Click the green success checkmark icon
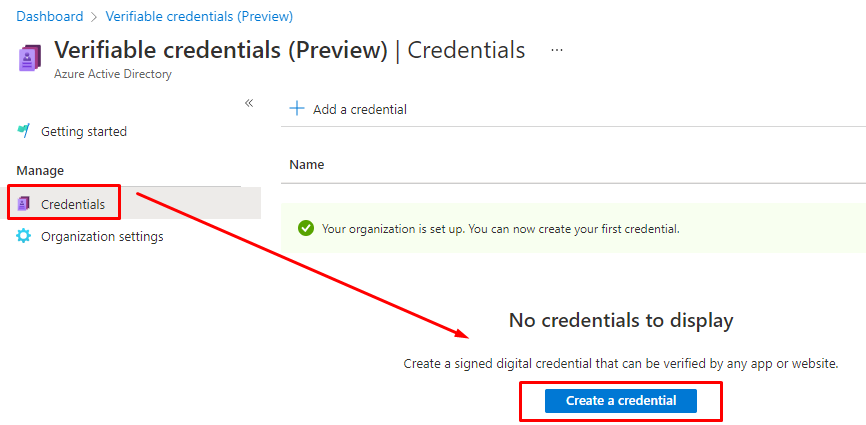This screenshot has height=425, width=866. click(x=305, y=229)
